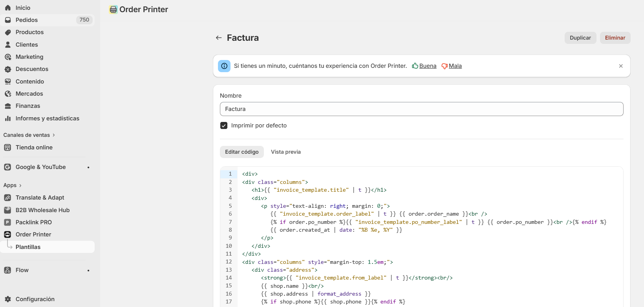Click the Nombre input field containing Factura
644x307 pixels.
[x=421, y=109]
